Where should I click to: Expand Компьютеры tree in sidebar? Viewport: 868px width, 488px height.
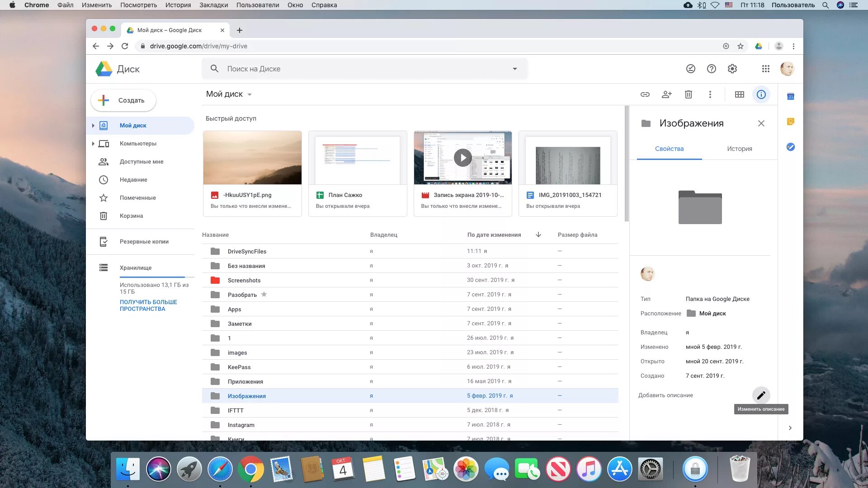pyautogui.click(x=93, y=144)
